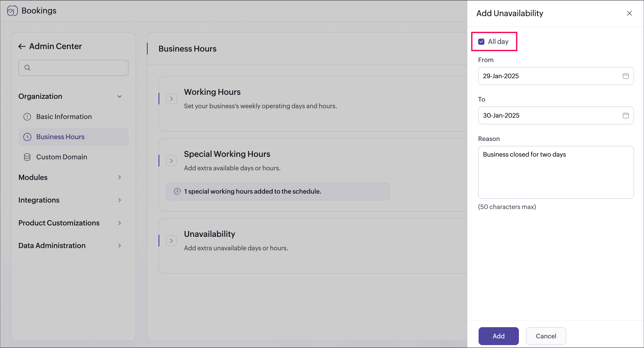Click 'Set your business's weekly operating' description
The width and height of the screenshot is (644, 348).
point(261,106)
